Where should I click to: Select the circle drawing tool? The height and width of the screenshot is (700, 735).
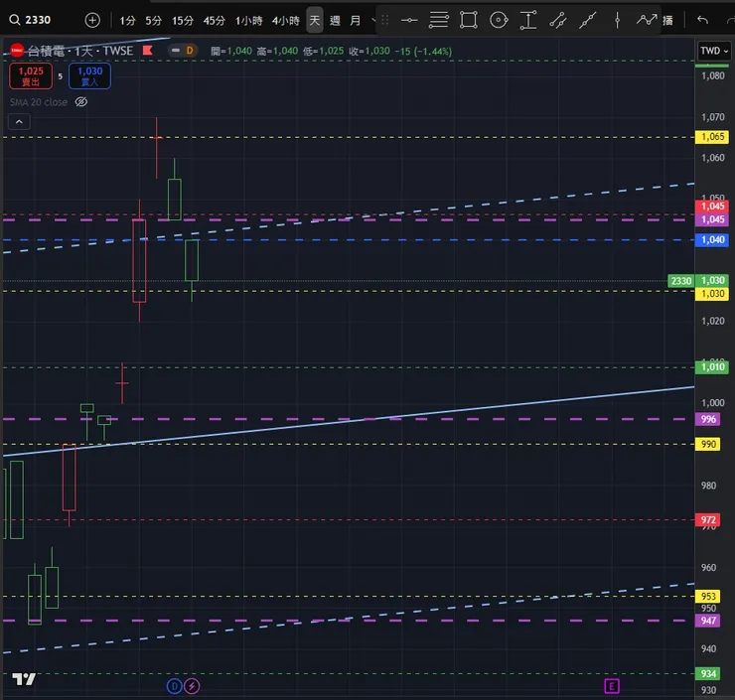[499, 20]
